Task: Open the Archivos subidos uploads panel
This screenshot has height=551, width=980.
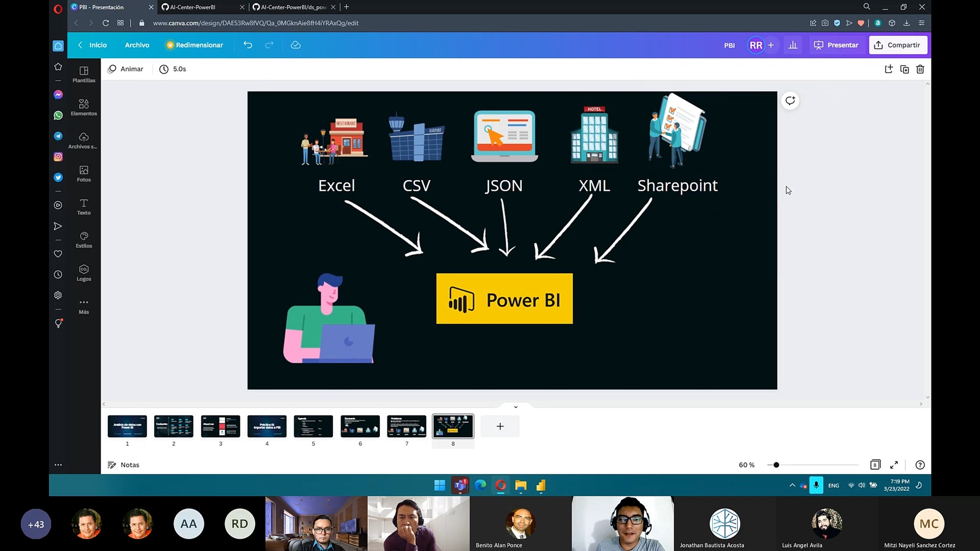Action: (84, 140)
